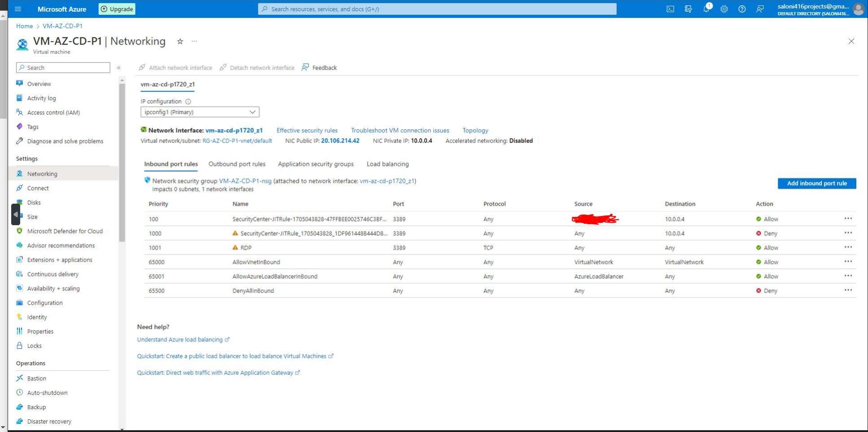Click the green Upgrade button
This screenshot has width=868, height=432.
coord(117,9)
